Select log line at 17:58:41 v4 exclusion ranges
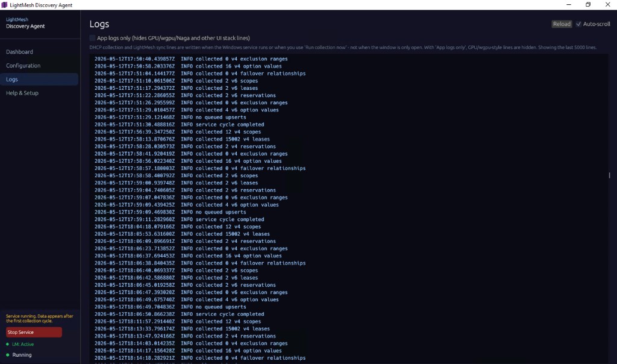This screenshot has height=364, width=617. tap(191, 154)
